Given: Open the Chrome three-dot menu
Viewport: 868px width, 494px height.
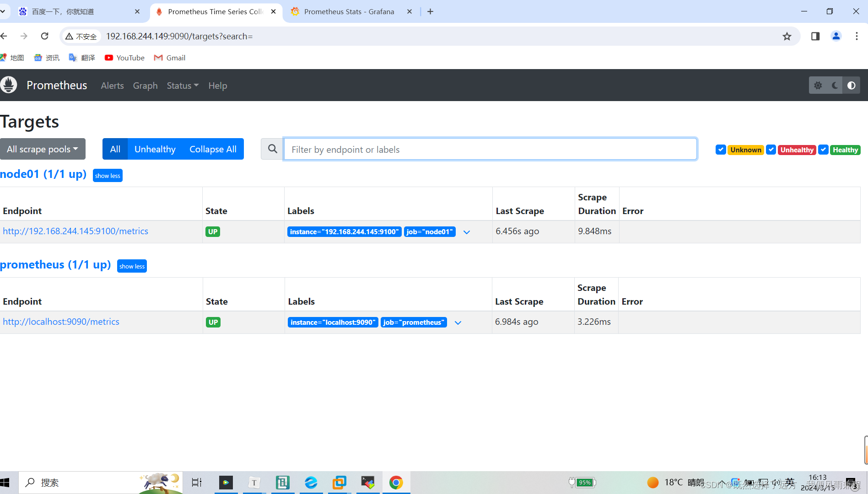Looking at the screenshot, I should [857, 36].
